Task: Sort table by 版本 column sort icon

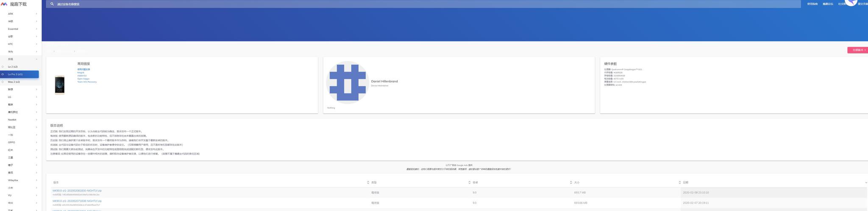Action: pyautogui.click(x=368, y=183)
